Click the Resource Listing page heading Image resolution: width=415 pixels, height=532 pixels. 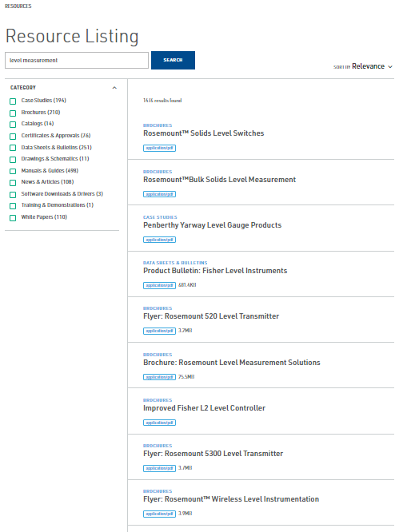click(72, 36)
